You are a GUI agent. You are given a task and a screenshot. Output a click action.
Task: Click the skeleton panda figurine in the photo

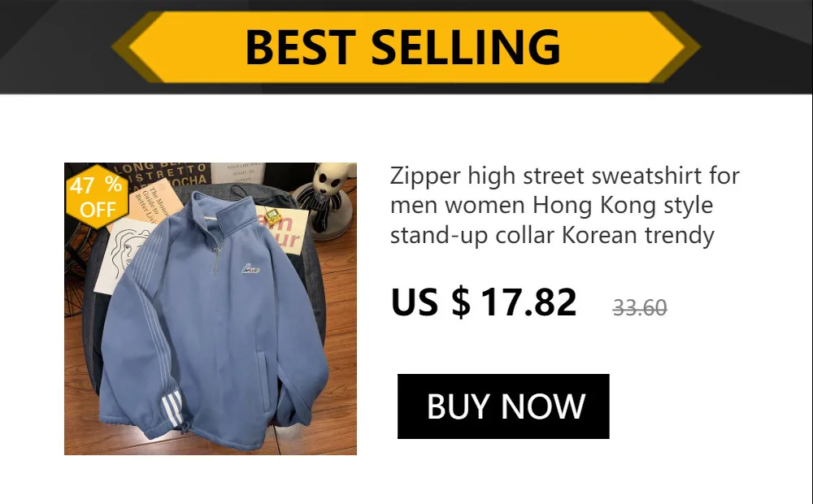(327, 200)
